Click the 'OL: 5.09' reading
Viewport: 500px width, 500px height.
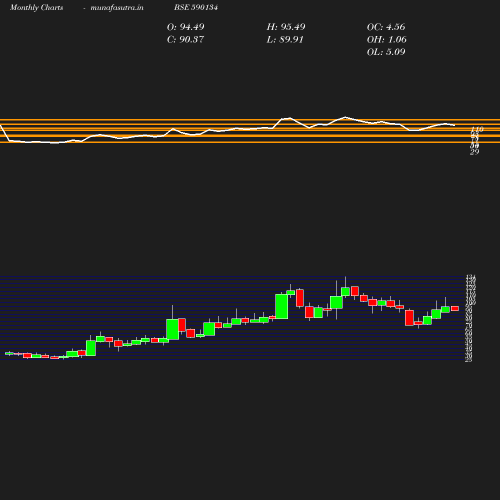[386, 52]
